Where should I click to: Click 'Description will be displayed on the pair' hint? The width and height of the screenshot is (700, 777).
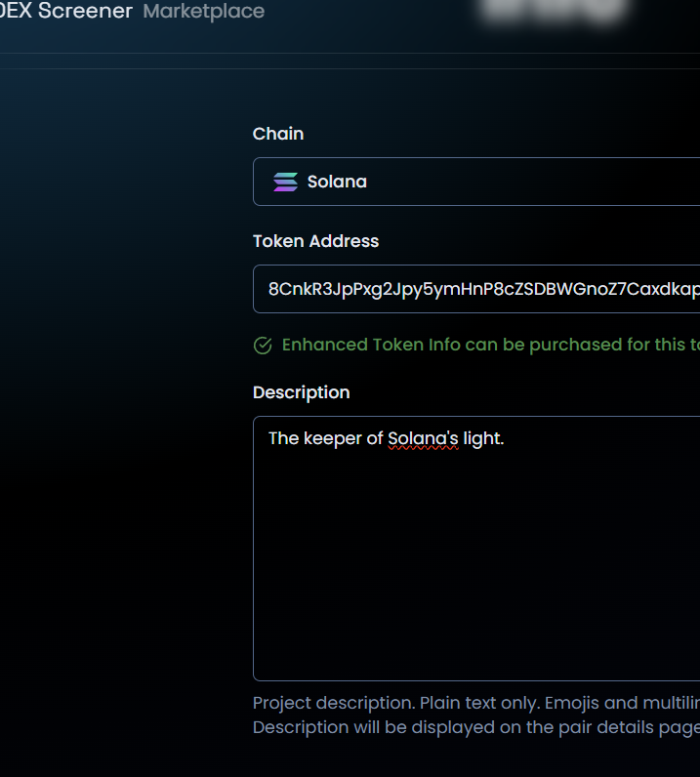476,727
